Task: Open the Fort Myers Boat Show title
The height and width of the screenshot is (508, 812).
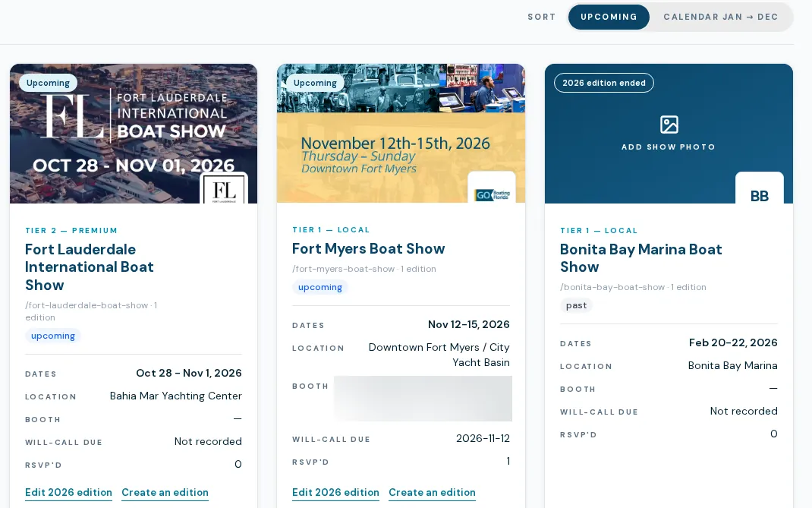Action: click(x=368, y=249)
